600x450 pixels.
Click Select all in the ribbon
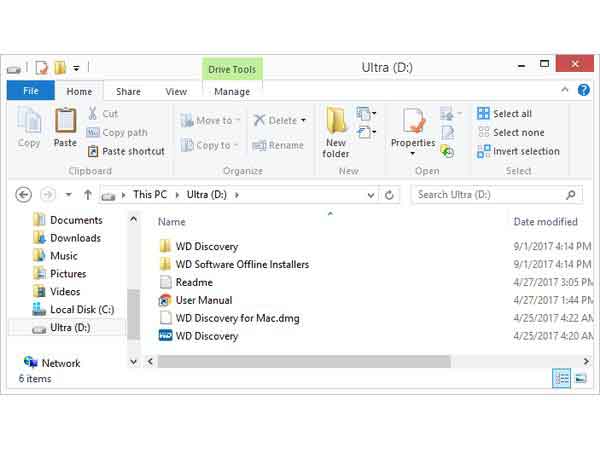coord(504,114)
